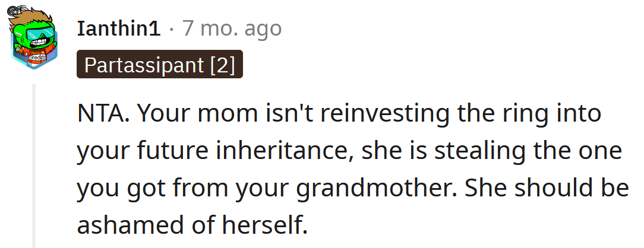Collapse the comment using the vertical thread line
This screenshot has height=248, width=644.
coord(34,165)
